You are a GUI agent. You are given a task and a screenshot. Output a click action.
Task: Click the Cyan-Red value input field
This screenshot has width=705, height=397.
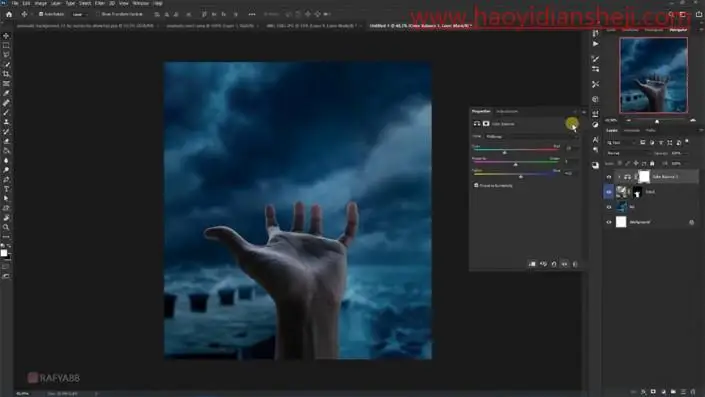tap(571, 147)
